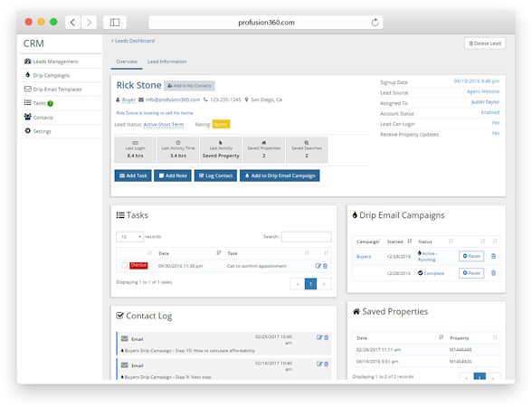The width and height of the screenshot is (532, 407).
Task: Show the browser sidebar panel icon
Action: pyautogui.click(x=115, y=23)
